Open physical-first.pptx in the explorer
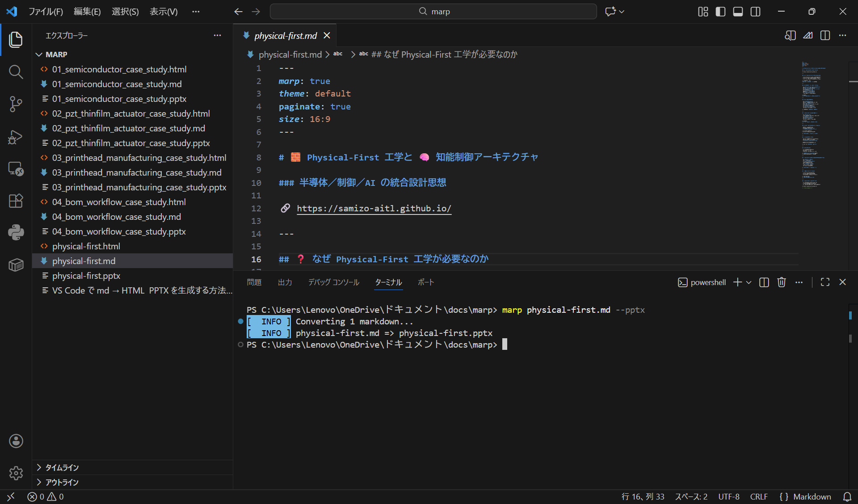The width and height of the screenshot is (858, 504). click(86, 276)
